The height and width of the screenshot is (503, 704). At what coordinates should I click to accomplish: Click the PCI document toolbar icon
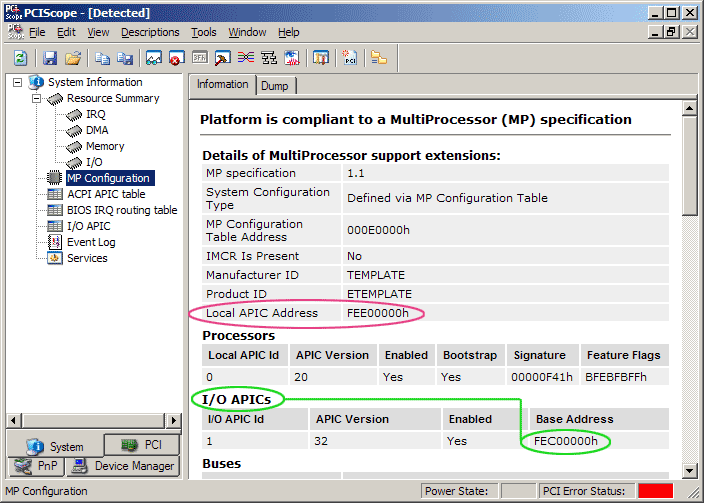click(350, 58)
